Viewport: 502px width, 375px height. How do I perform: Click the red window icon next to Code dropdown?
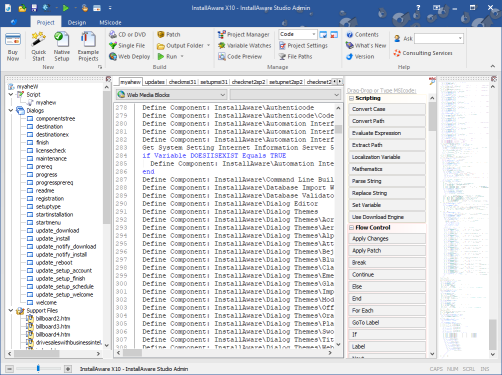(334, 34)
